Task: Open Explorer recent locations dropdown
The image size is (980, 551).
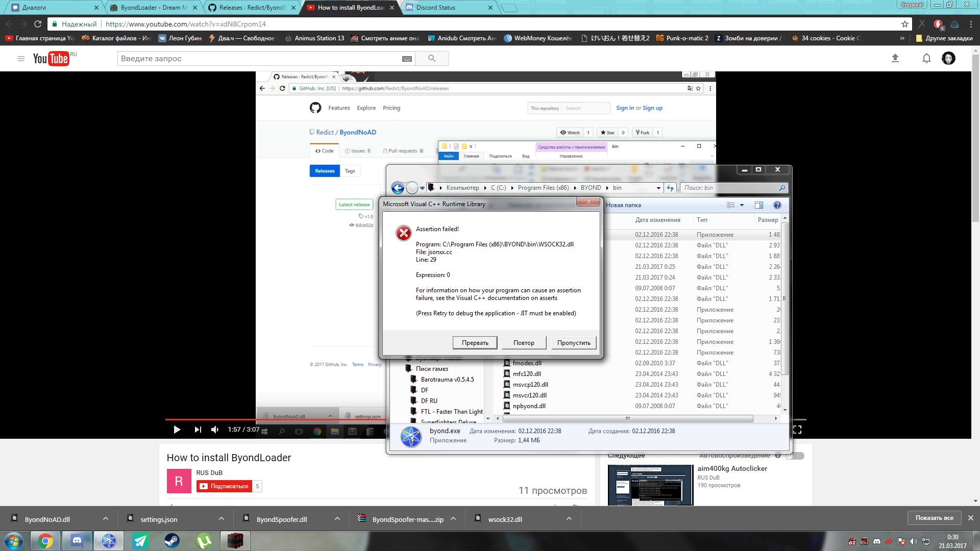Action: [x=422, y=188]
